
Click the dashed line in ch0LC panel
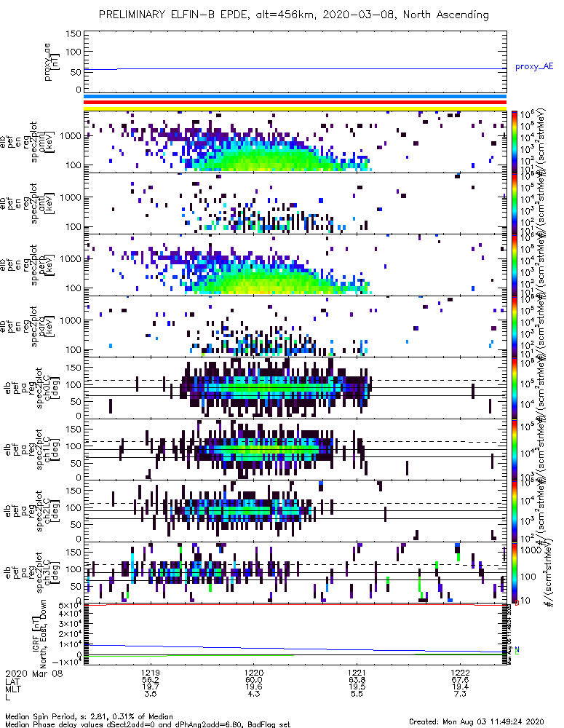coord(295,380)
